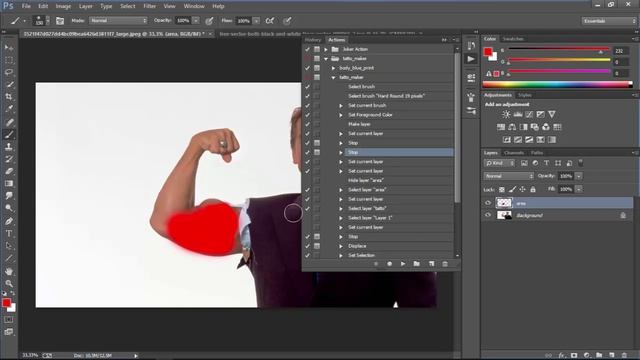This screenshot has width=640, height=360.
Task: Hide the Background layer
Action: coord(488,215)
